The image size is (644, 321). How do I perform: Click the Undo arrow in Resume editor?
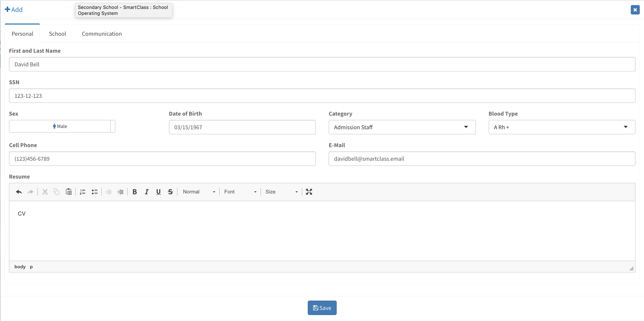tap(19, 192)
